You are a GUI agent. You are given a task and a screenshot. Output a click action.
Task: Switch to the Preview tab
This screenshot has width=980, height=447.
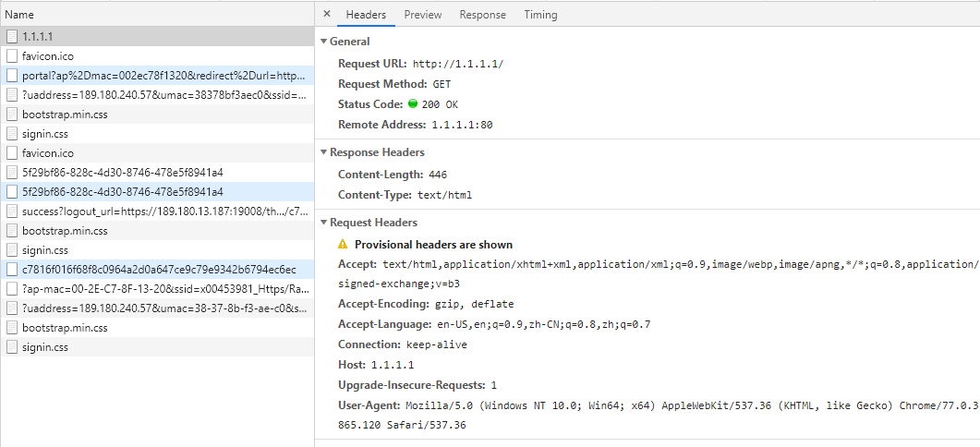[422, 15]
